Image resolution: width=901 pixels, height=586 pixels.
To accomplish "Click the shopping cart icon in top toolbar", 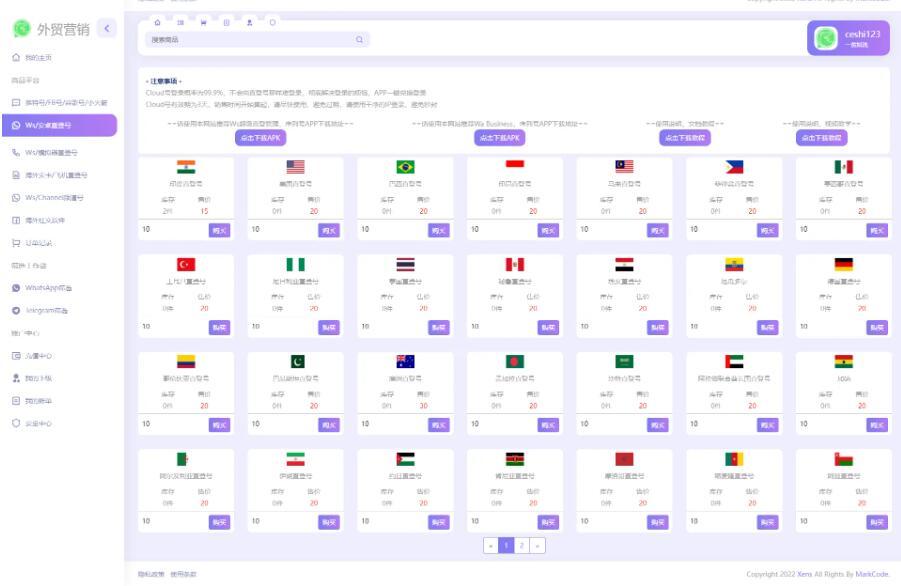I will 204,21.
